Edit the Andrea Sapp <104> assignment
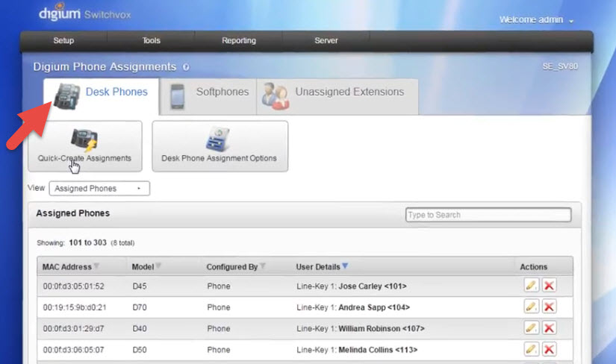 (x=531, y=307)
